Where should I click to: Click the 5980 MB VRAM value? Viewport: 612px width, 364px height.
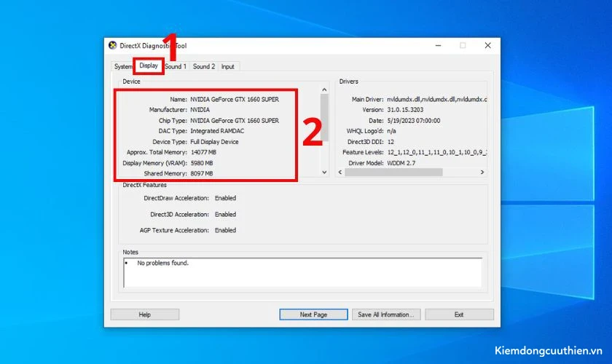tap(202, 163)
